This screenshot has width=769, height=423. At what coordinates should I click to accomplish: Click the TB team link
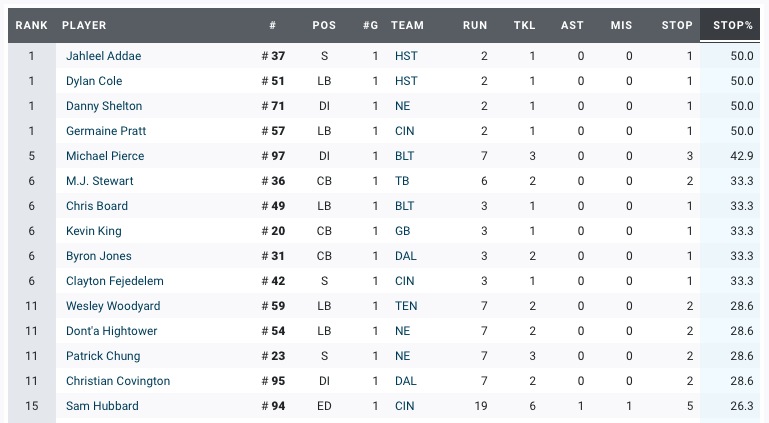click(403, 181)
